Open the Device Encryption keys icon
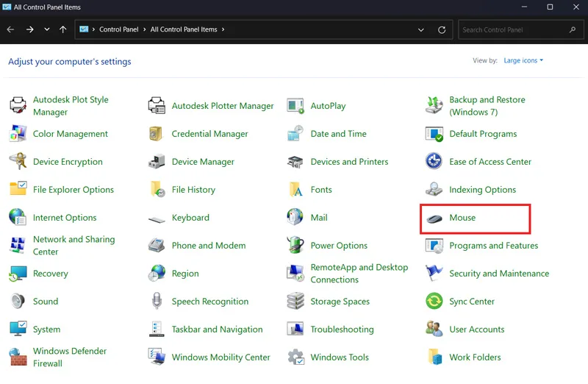The width and height of the screenshot is (588, 384). coord(18,162)
